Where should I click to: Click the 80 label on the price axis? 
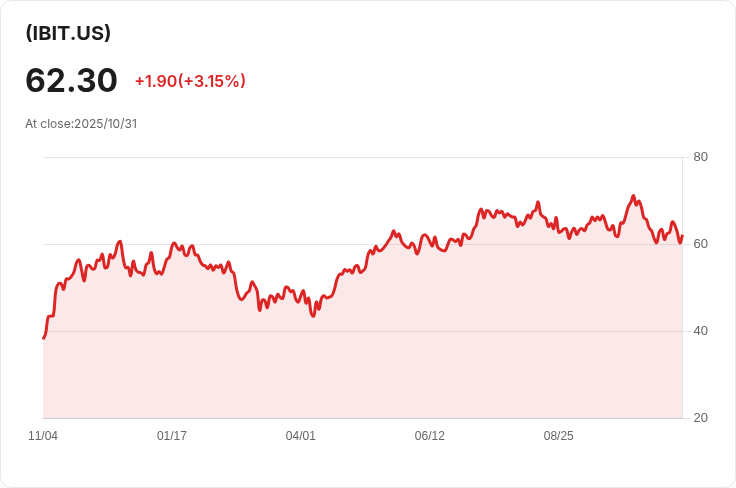pos(700,157)
